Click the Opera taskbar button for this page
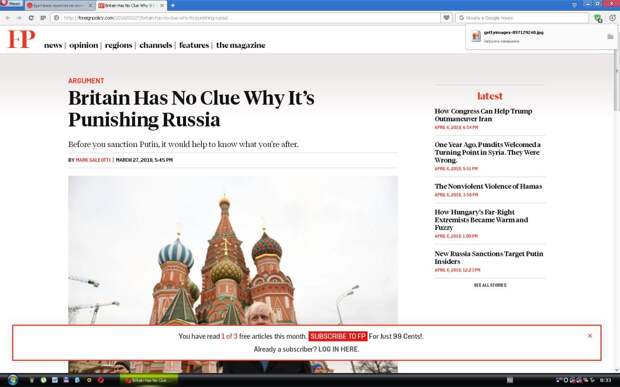Image resolution: width=620 pixels, height=387 pixels. (149, 380)
